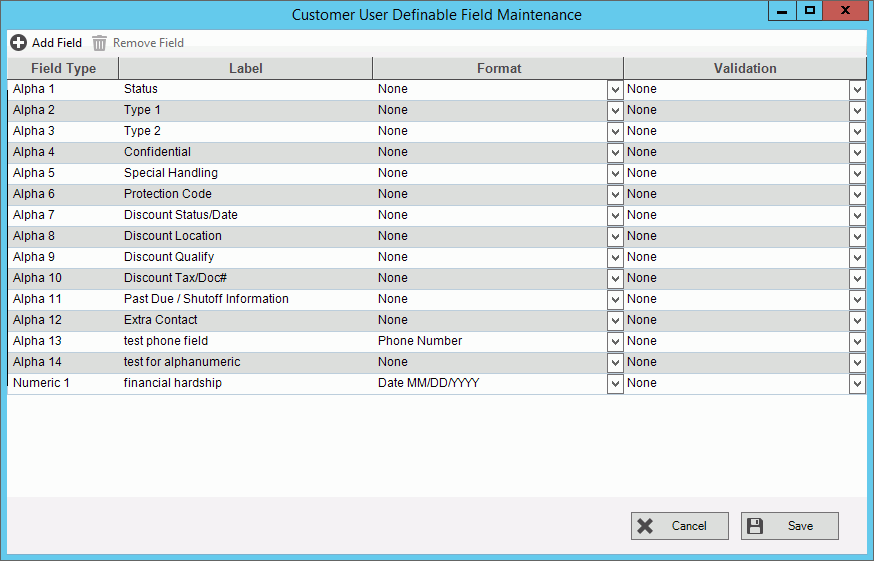Open Validation dropdown for Alpha 12 Extra Contact
This screenshot has height=561, width=874.
pos(857,320)
